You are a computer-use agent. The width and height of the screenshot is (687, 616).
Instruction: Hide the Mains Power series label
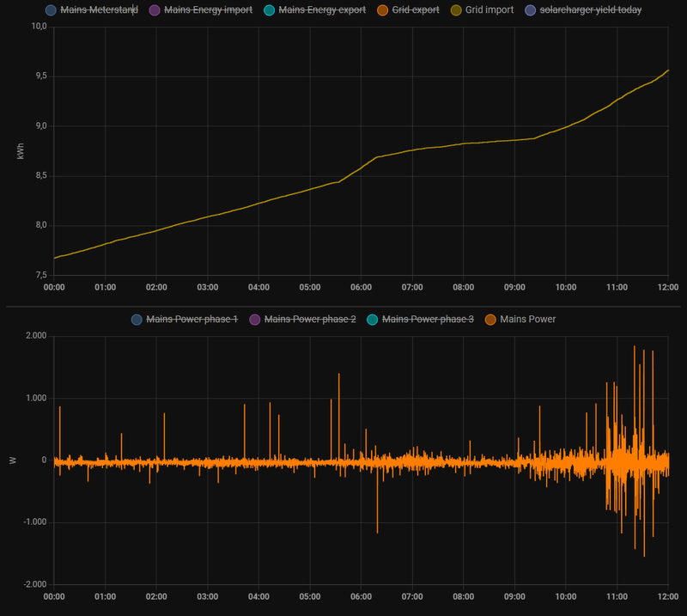(x=528, y=320)
